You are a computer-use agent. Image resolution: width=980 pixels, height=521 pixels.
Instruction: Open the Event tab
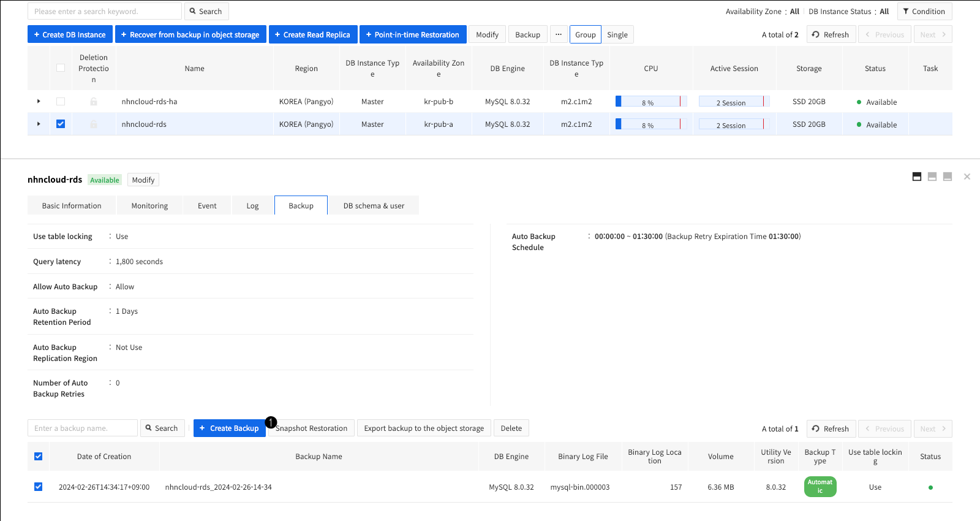click(x=207, y=206)
